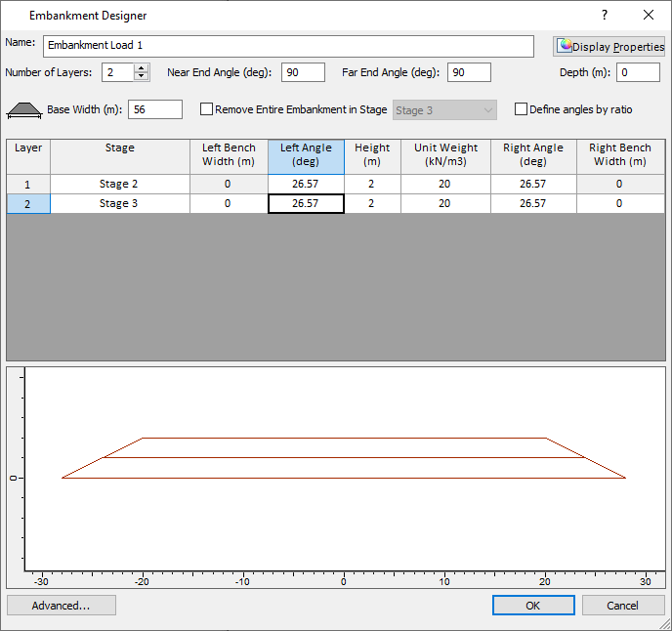Open the Advanced options
This screenshot has width=672, height=631.
62,606
